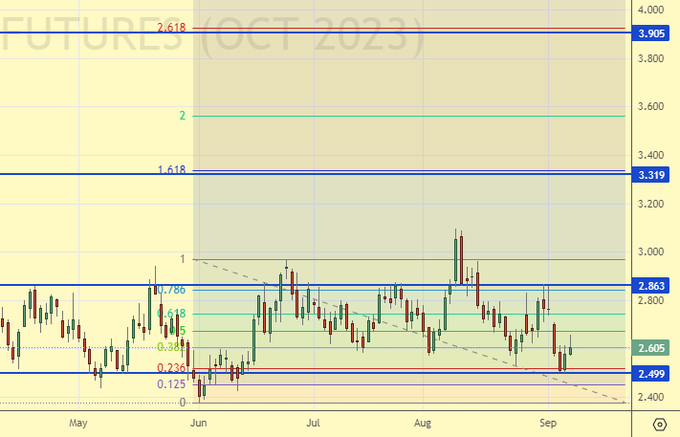
Task: Click the Fibonacci level 1 label
Action: click(182, 259)
